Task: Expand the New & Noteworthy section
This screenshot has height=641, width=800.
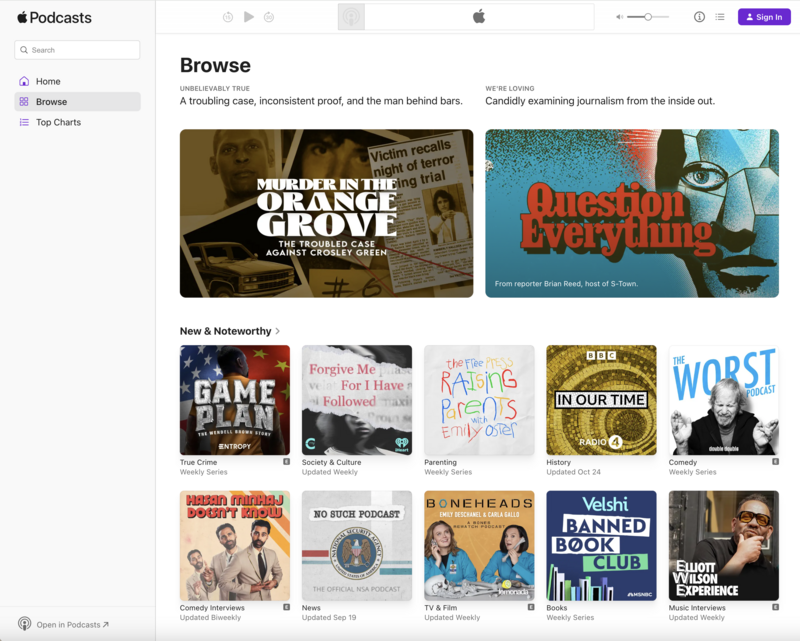Action: 230,331
